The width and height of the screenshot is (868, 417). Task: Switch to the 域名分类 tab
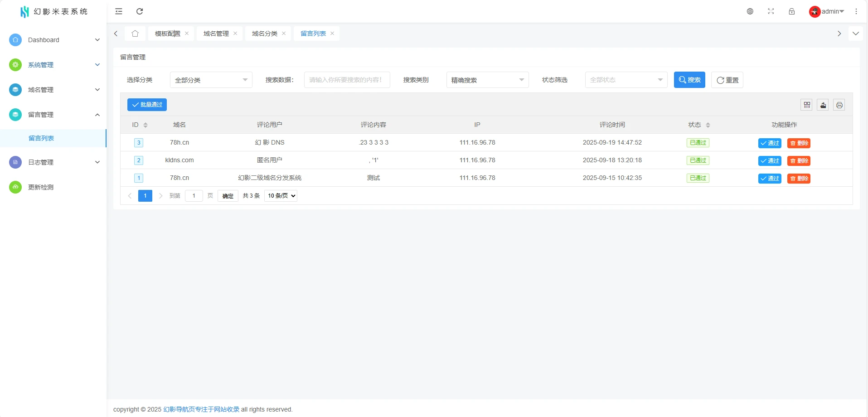click(265, 34)
